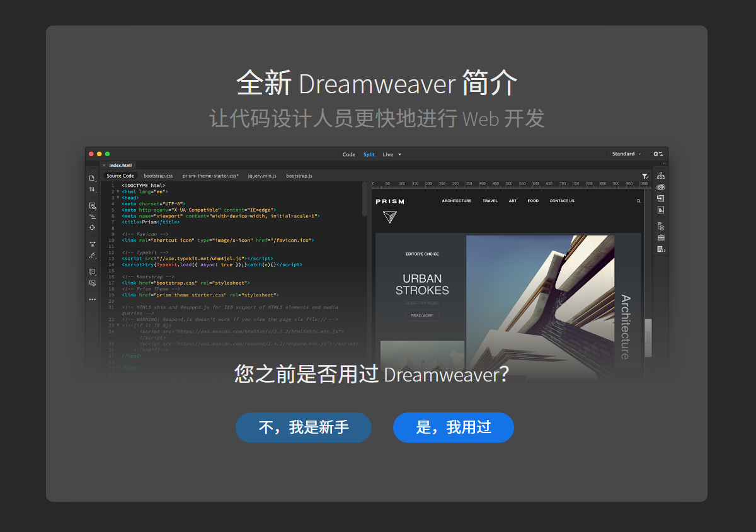The width and height of the screenshot is (756, 532).
Task: Select the Source Code related-file tab
Action: [x=120, y=176]
